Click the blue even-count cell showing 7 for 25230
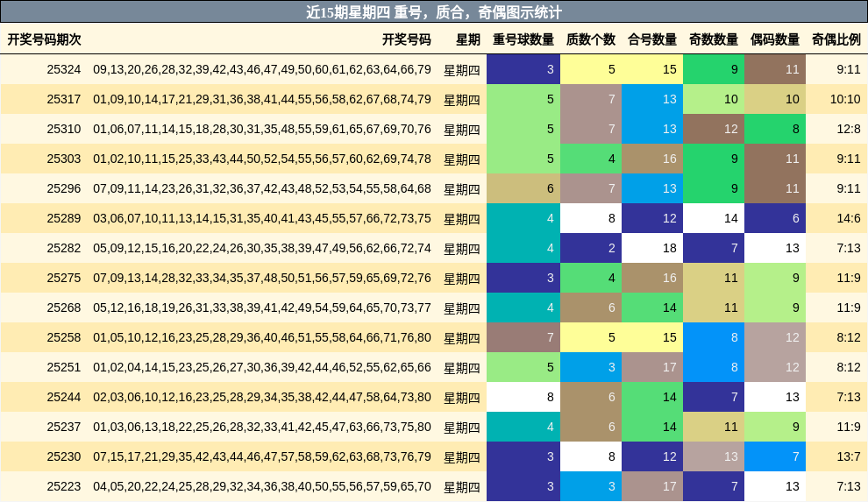This screenshot has width=868, height=502. [775, 457]
